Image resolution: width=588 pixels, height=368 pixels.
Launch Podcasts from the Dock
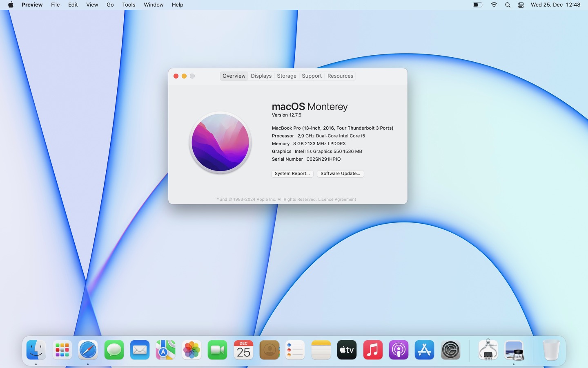tap(399, 350)
